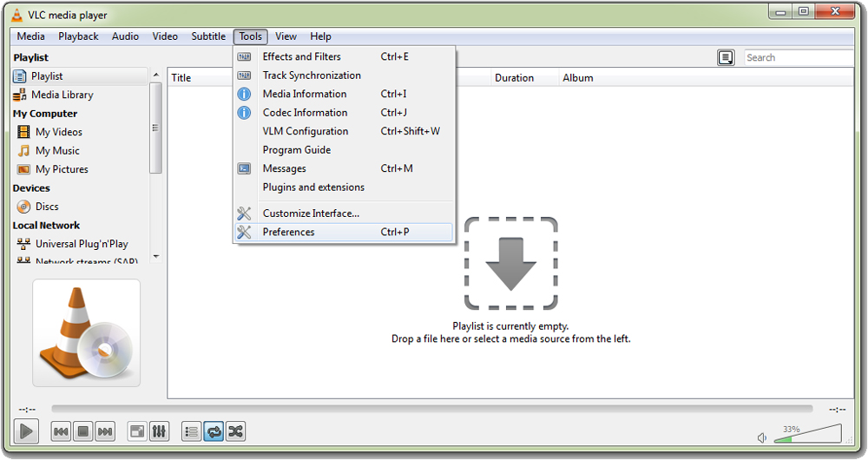Open the Playback menu

[x=78, y=36]
